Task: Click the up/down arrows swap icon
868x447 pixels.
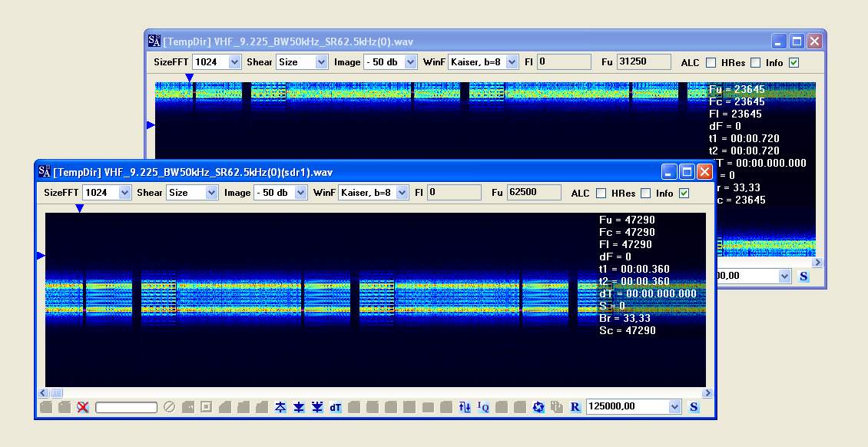Action: coord(465,407)
